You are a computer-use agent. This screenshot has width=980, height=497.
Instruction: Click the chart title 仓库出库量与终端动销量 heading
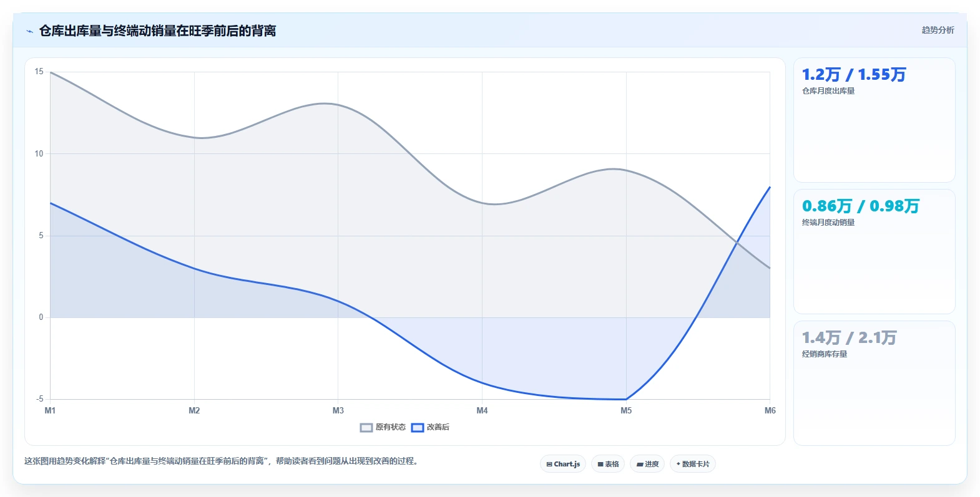coord(157,31)
